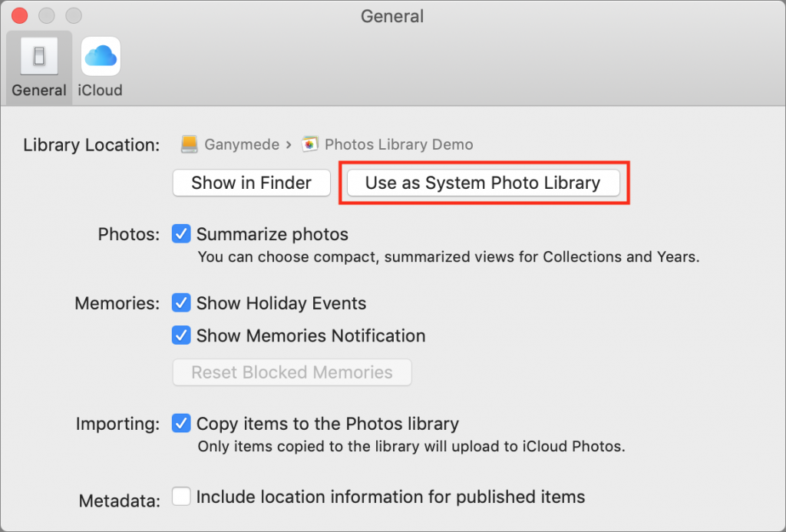Click the Reset Blocked Memories button

click(x=292, y=372)
